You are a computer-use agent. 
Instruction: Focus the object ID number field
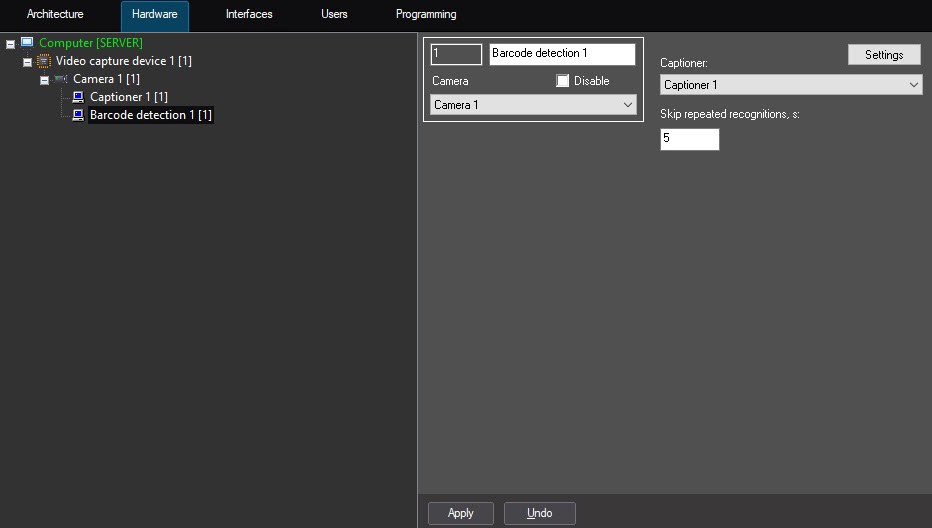456,54
